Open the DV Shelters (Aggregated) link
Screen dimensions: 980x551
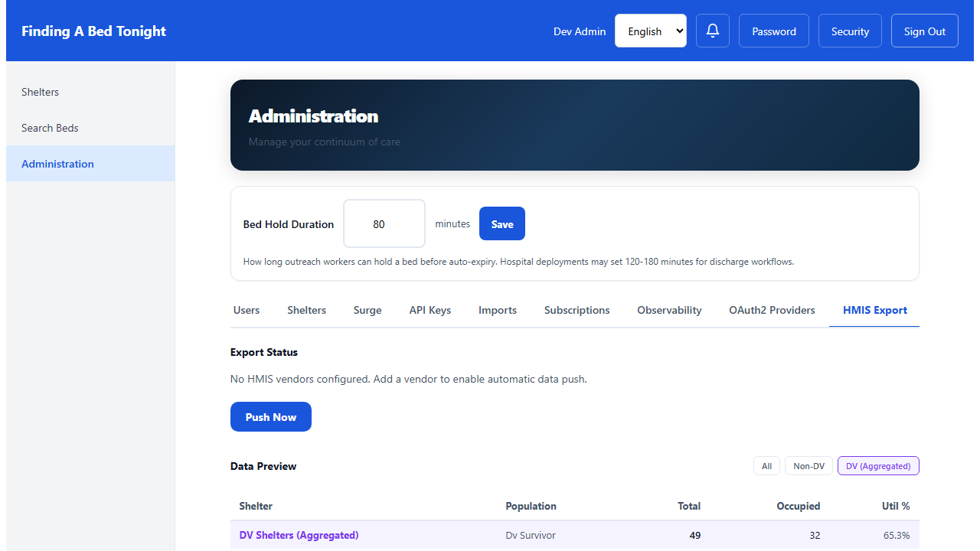(299, 535)
